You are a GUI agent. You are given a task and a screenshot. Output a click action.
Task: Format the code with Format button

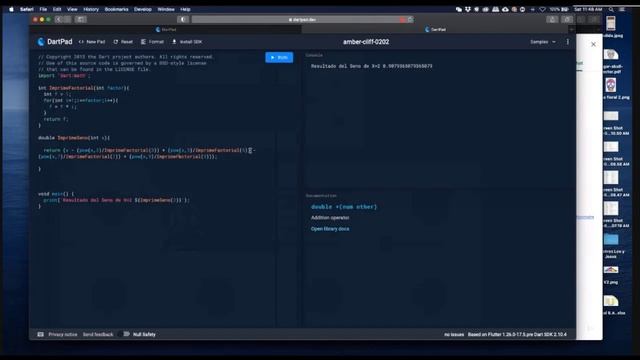pos(152,42)
